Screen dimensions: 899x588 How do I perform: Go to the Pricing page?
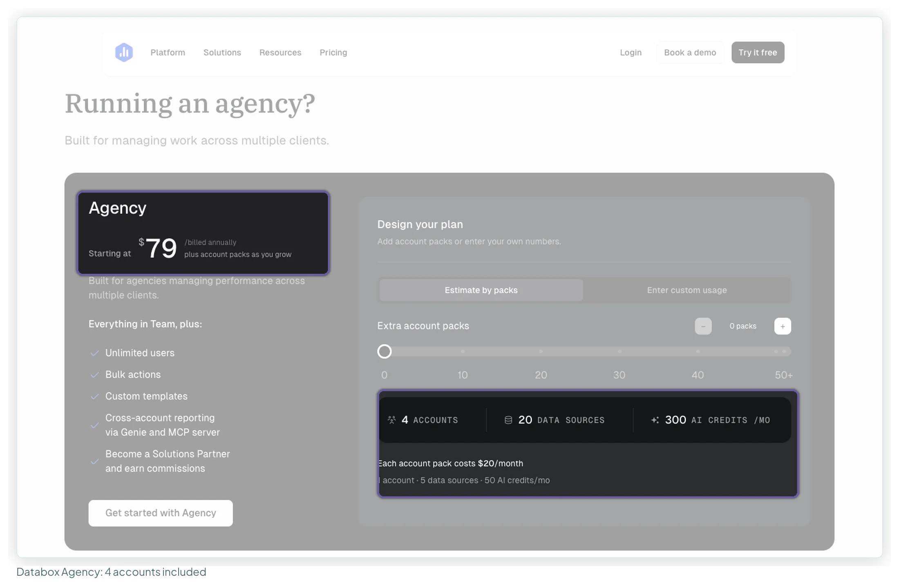coord(333,52)
